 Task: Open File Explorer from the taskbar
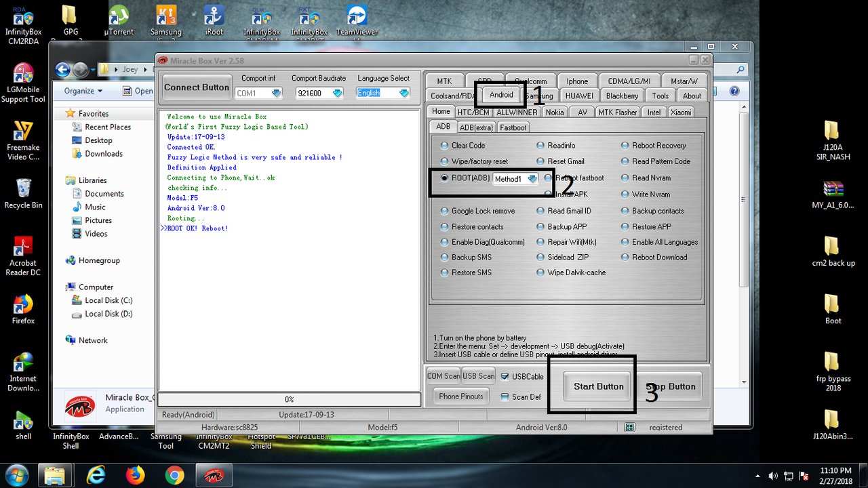pyautogui.click(x=54, y=475)
